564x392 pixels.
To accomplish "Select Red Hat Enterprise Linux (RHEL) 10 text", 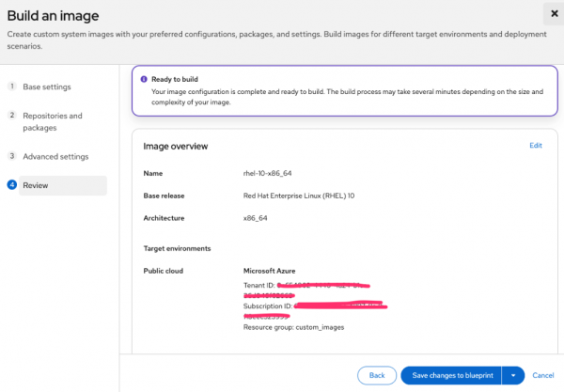I will pos(299,196).
